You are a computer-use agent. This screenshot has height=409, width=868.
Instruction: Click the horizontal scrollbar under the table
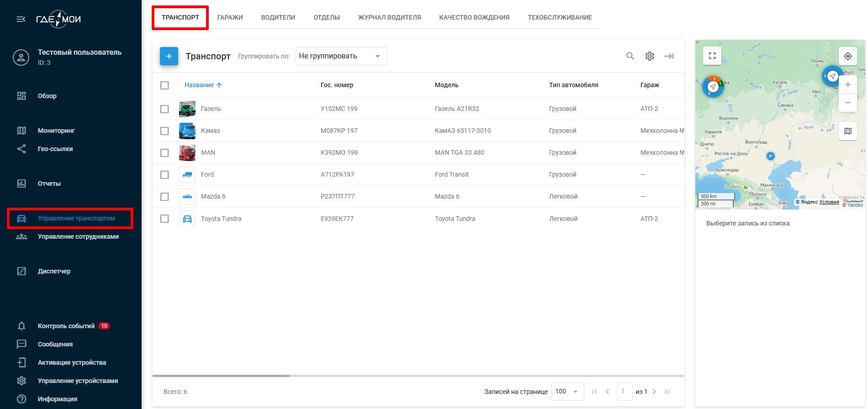click(x=221, y=376)
